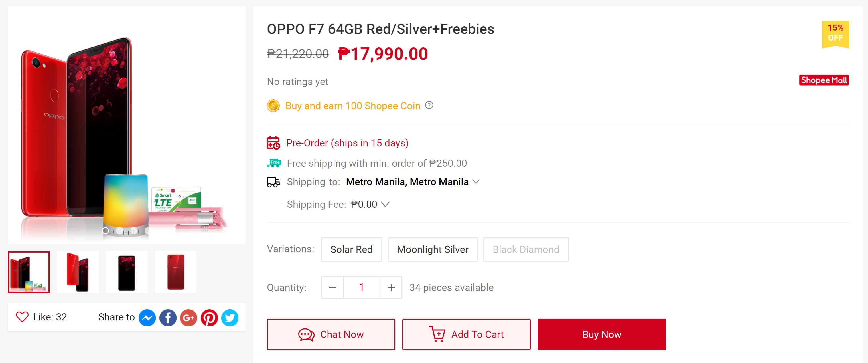This screenshot has width=868, height=363.
Task: Share product on Facebook
Action: pyautogui.click(x=168, y=318)
